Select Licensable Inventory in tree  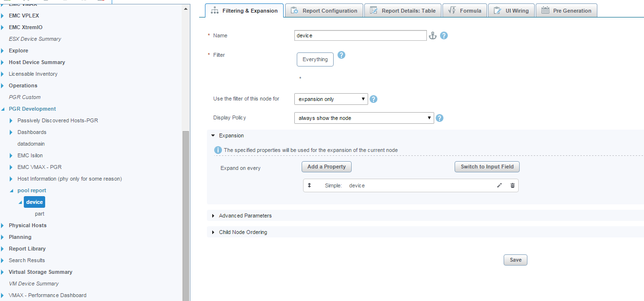tap(33, 74)
